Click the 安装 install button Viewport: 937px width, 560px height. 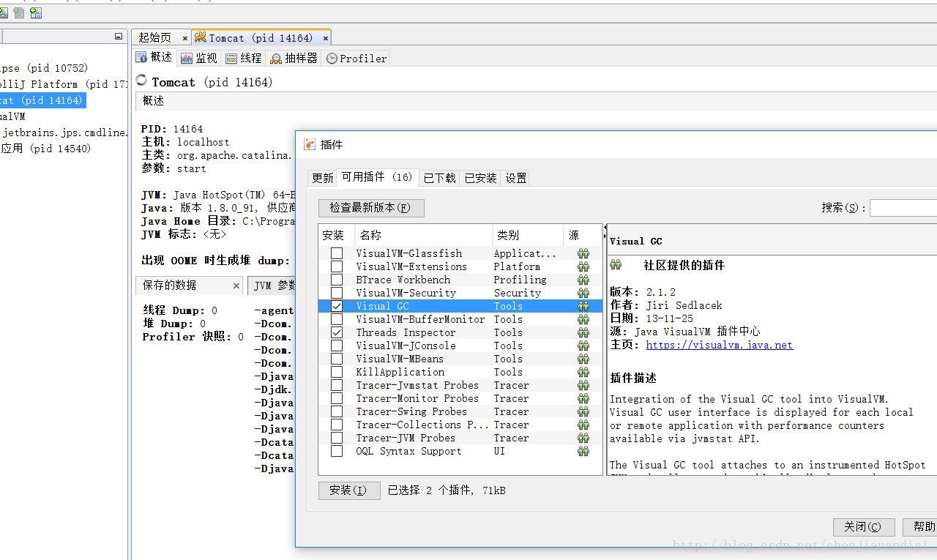349,490
